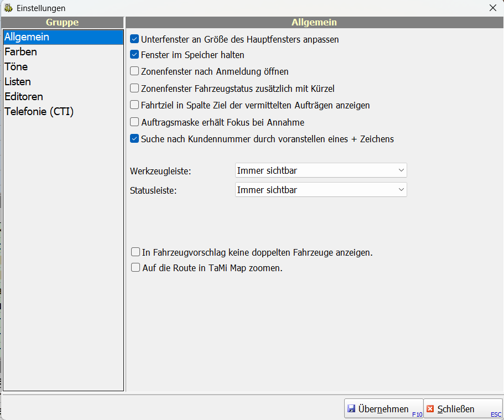Disable Fenster im Speicher halten
The height and width of the screenshot is (420, 504).
(x=134, y=55)
